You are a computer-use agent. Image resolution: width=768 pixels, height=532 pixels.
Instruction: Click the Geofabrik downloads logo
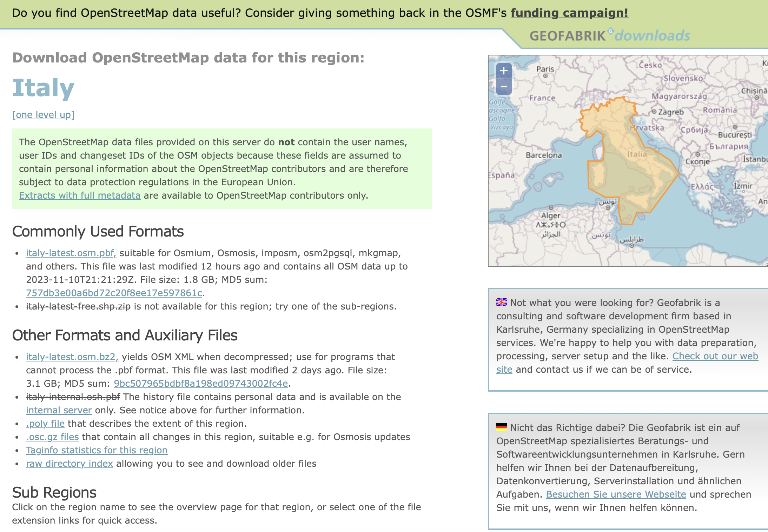click(609, 36)
